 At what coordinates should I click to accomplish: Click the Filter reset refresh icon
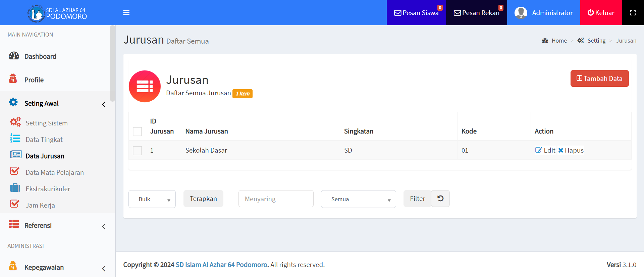[x=440, y=199]
